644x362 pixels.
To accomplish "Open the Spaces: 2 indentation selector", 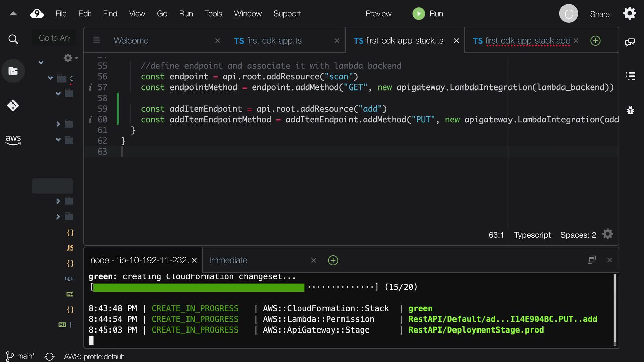I will [578, 235].
